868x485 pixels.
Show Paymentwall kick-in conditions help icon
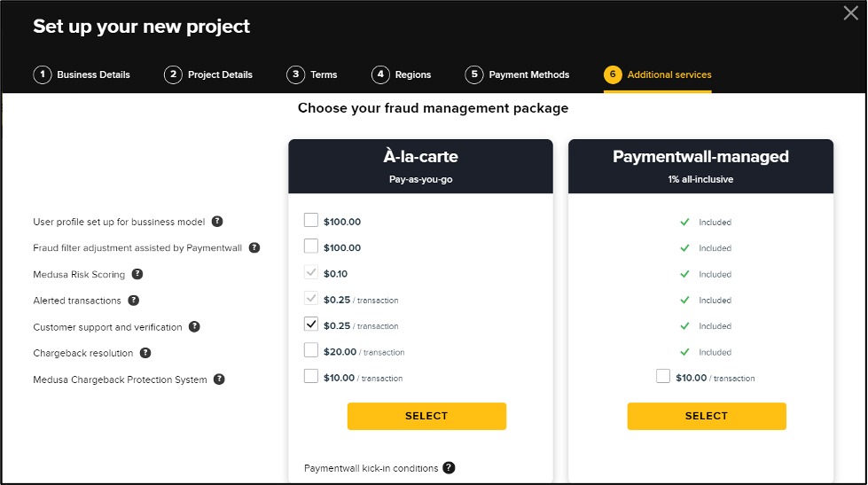click(449, 468)
